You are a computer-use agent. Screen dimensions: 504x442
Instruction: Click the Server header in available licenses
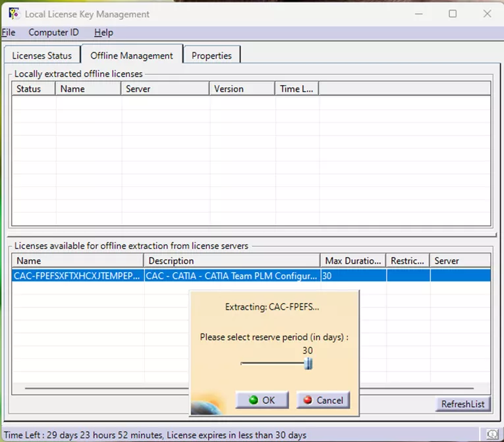(461, 261)
